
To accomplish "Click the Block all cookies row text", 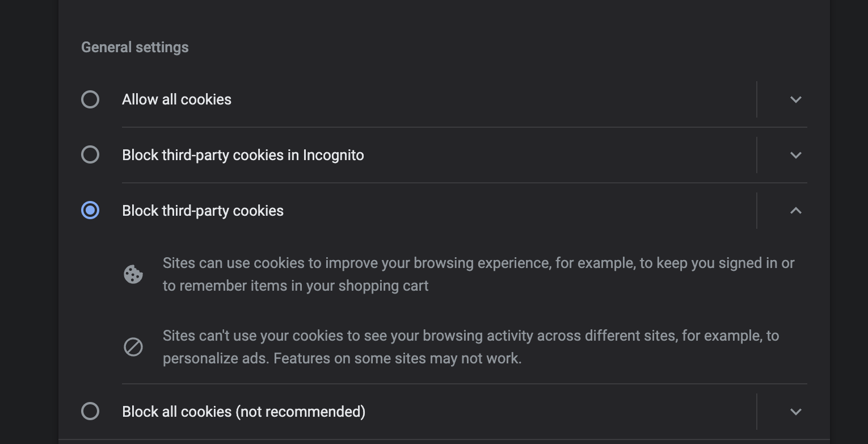I will (244, 412).
